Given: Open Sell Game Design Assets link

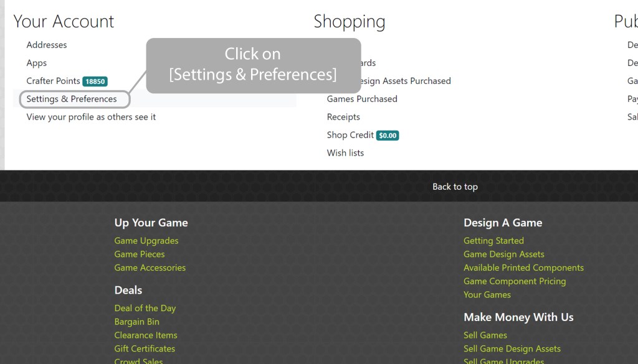Looking at the screenshot, I should coord(512,349).
